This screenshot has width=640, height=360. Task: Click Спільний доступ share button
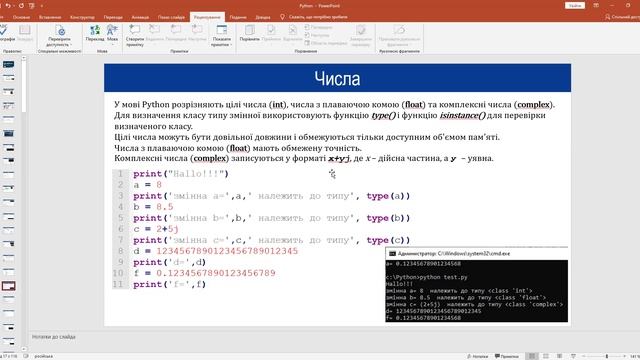pyautogui.click(x=622, y=17)
